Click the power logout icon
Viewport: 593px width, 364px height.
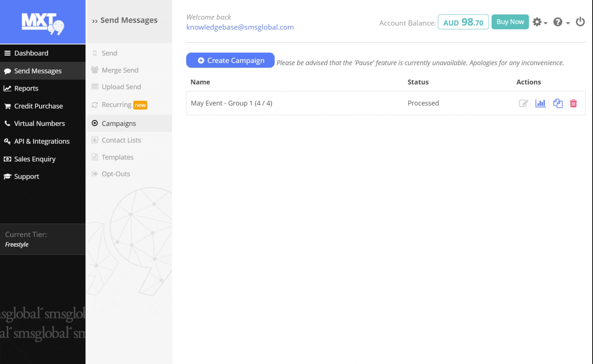[x=580, y=22]
